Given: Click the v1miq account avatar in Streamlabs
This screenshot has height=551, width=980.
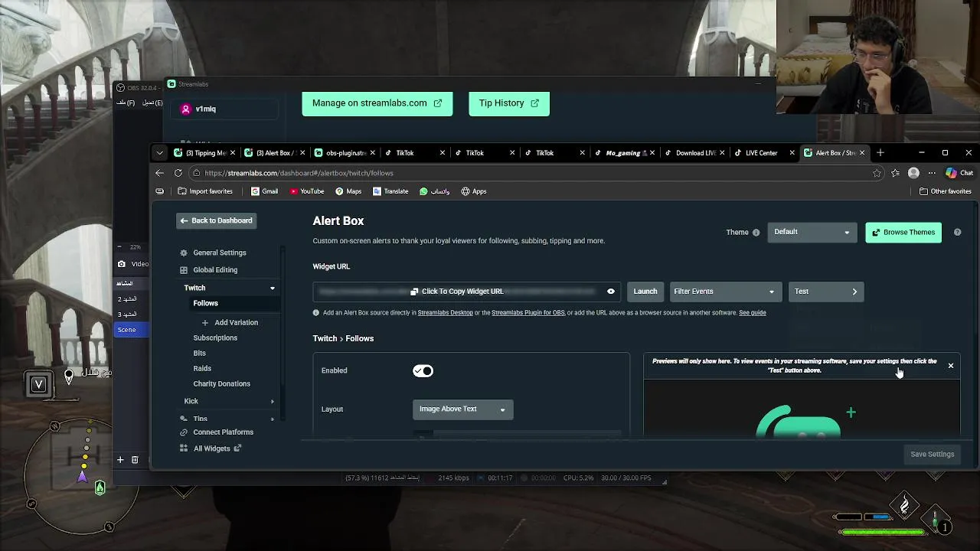Looking at the screenshot, I should click(185, 109).
